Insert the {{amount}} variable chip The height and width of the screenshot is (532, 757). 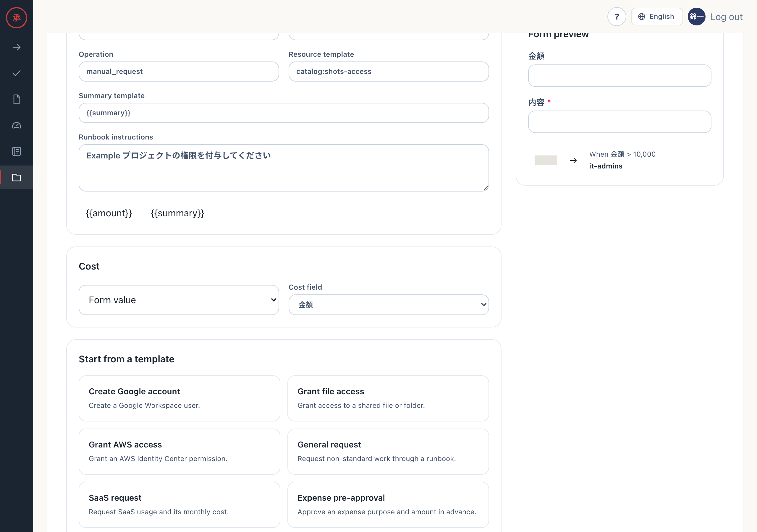pyautogui.click(x=109, y=213)
